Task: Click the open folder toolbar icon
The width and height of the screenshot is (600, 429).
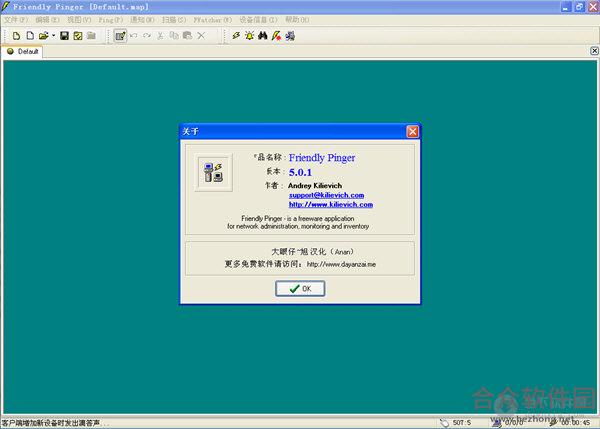Action: tap(43, 36)
